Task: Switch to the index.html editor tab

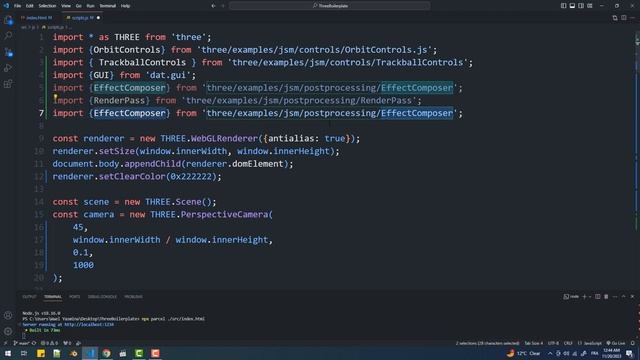Action: click(x=38, y=18)
